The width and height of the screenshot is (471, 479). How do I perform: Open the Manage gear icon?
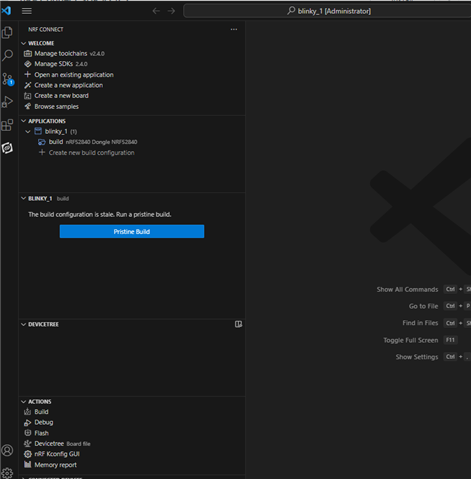coord(7,473)
